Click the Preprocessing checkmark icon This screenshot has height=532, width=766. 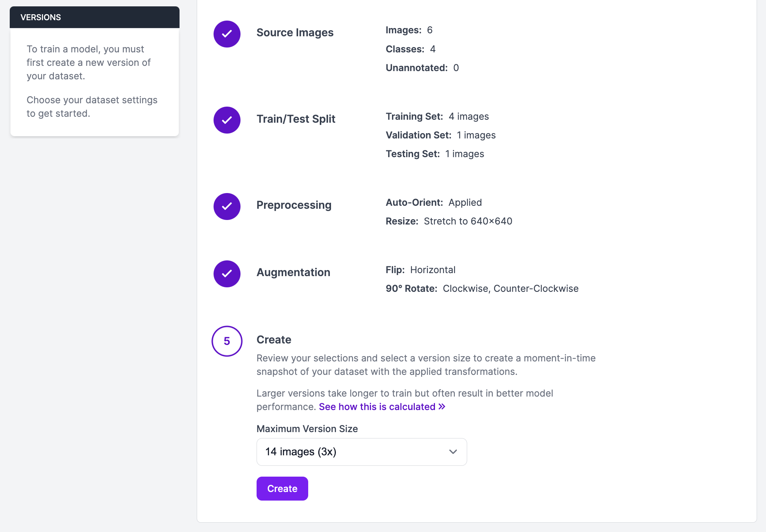click(x=227, y=206)
